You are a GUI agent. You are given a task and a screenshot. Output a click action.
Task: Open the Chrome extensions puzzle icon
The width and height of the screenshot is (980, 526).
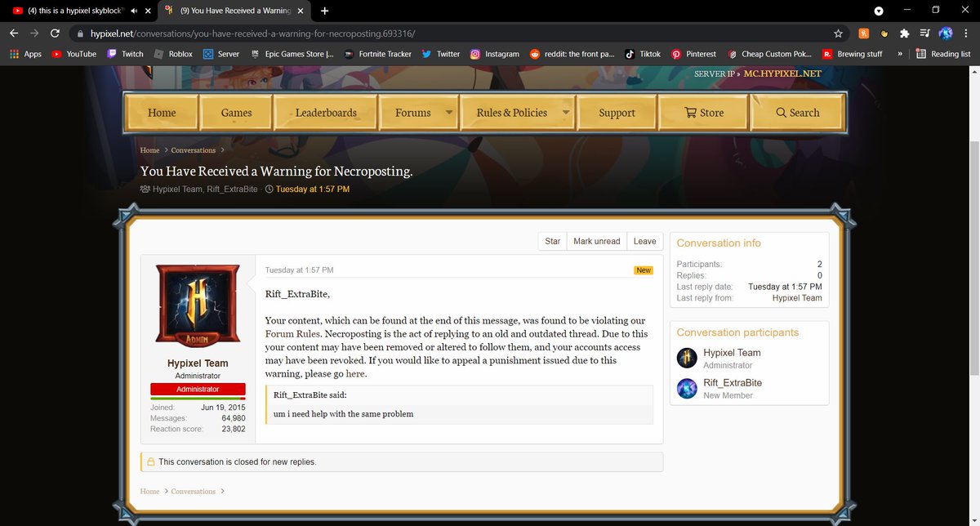point(904,33)
